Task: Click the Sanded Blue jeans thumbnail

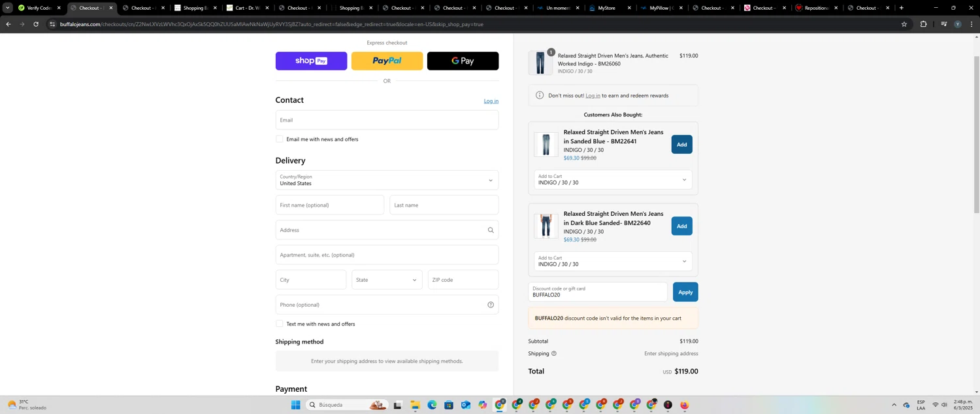Action: [546, 145]
